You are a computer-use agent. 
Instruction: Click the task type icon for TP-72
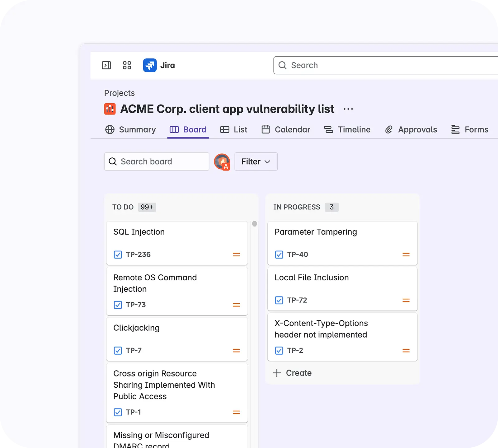coord(279,300)
